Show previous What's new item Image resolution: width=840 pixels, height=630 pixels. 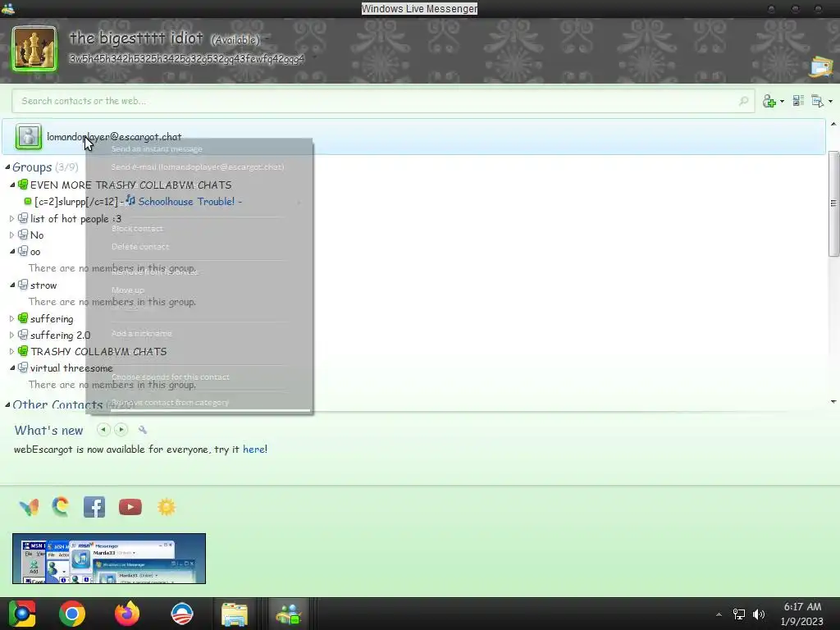(x=103, y=430)
